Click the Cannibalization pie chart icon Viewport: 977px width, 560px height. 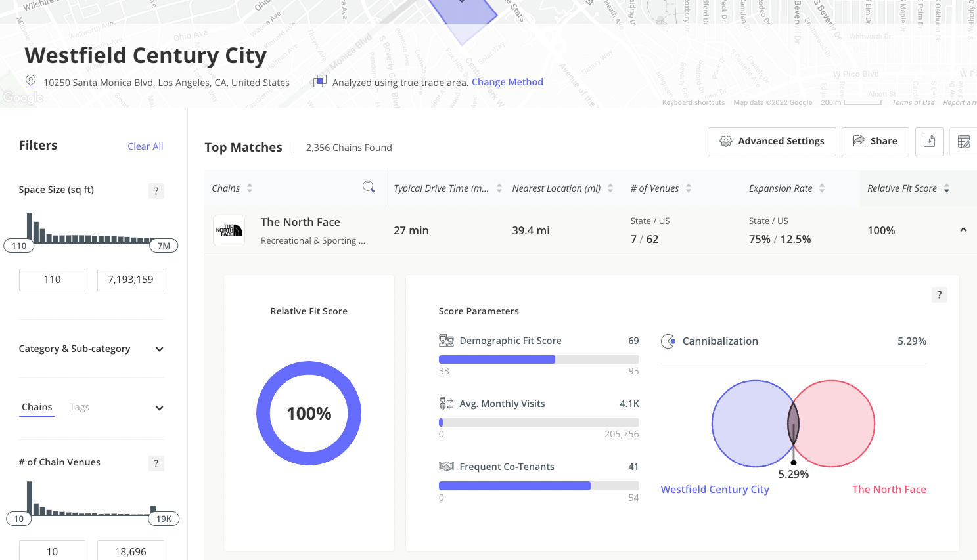pos(668,341)
